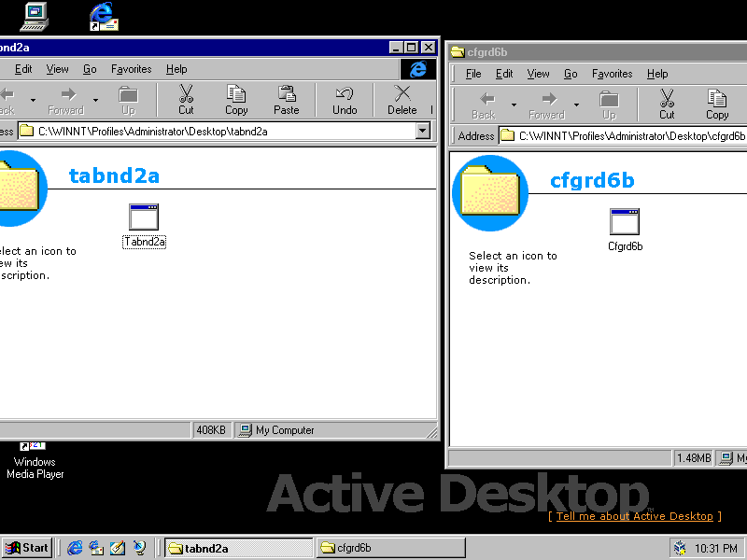Click Copy in the tabnd2a toolbar
This screenshot has width=747, height=560.
click(x=236, y=100)
